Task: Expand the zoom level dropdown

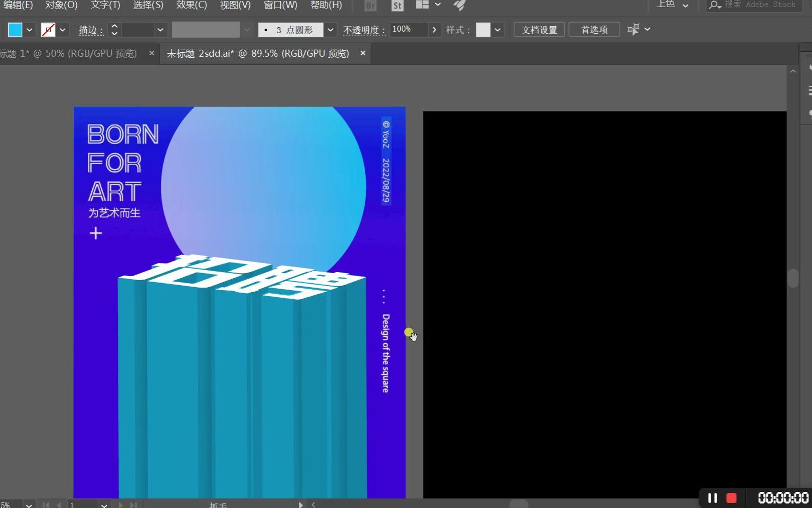Action: click(29, 505)
